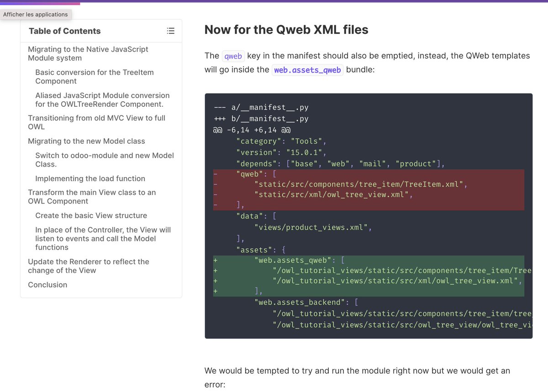
Task: Open "Switch to odoo-module and new Model Class"
Action: (105, 160)
